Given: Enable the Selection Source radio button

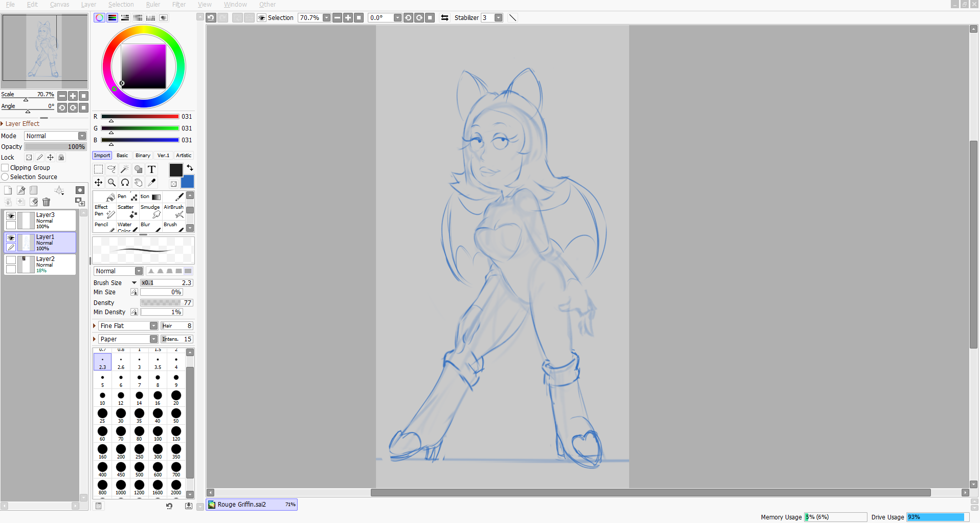Looking at the screenshot, I should click(x=5, y=177).
